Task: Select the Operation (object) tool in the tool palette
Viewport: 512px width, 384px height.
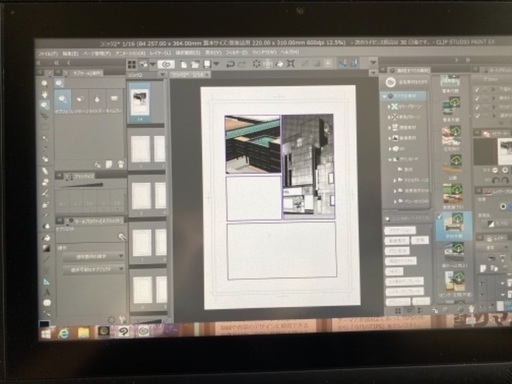Action: point(44,105)
